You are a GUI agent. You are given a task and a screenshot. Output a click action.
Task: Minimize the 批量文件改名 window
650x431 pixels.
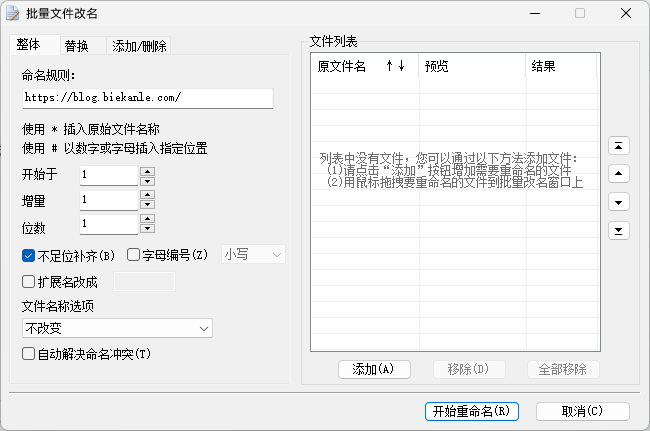(x=535, y=13)
